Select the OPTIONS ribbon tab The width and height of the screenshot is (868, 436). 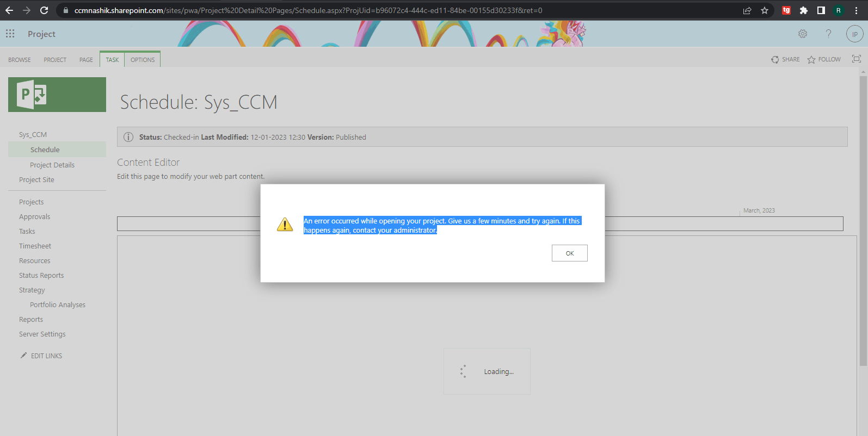click(143, 60)
